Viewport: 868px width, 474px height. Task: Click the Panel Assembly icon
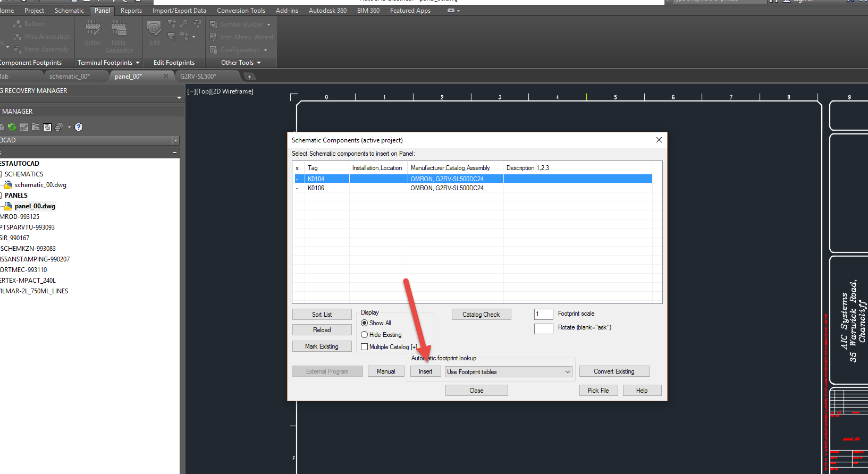[18, 49]
